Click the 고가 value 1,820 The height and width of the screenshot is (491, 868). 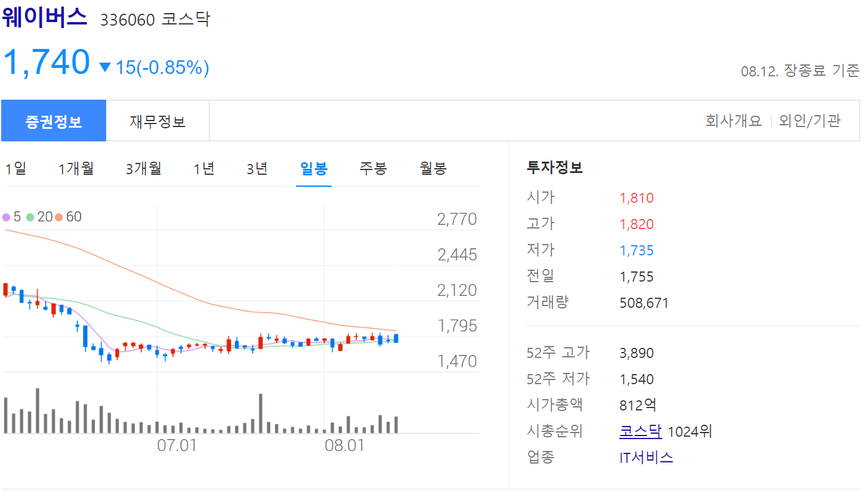[637, 224]
